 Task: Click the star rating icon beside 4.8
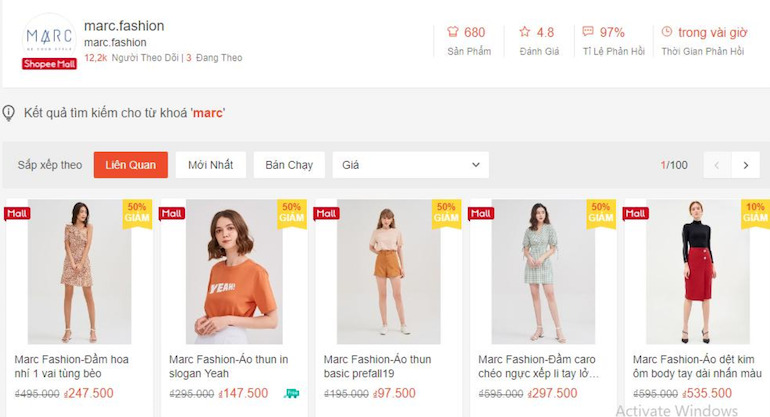524,32
